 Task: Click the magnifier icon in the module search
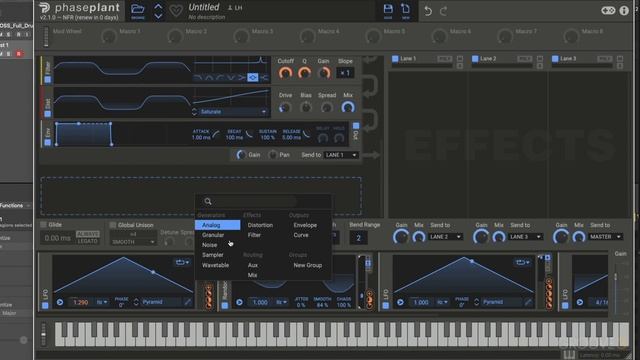click(x=208, y=201)
